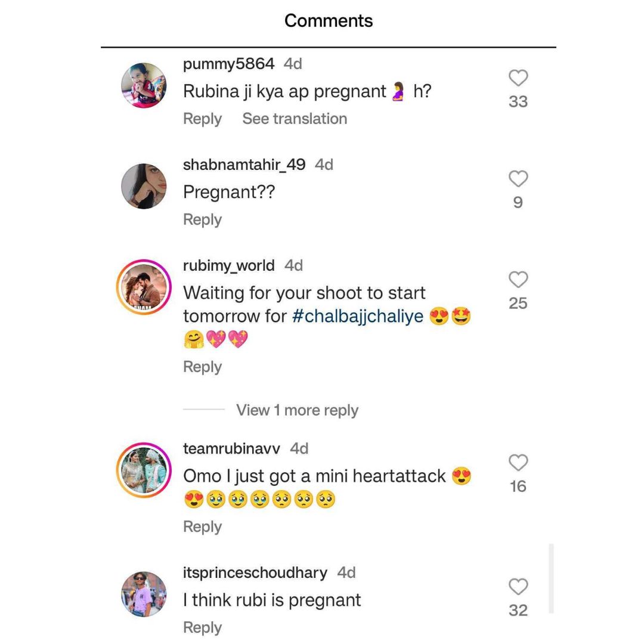The image size is (644, 644).
Task: Click See translation under pummy5864's comment
Action: coord(295,119)
